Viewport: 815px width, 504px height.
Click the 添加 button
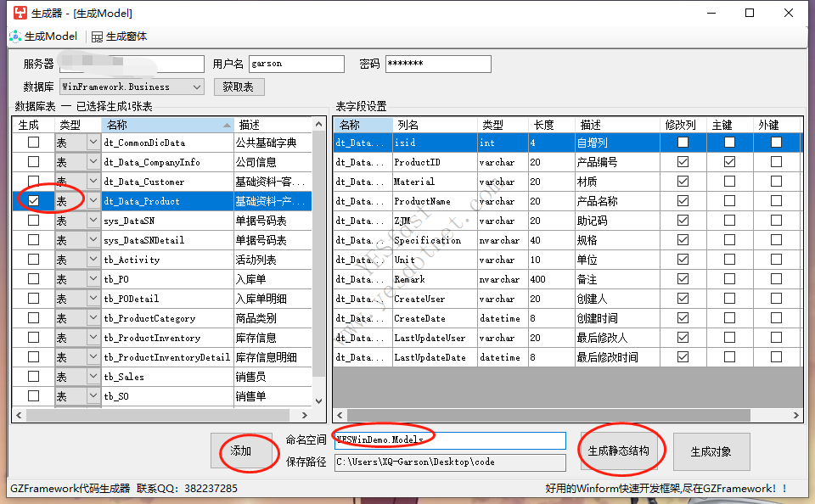click(240, 451)
